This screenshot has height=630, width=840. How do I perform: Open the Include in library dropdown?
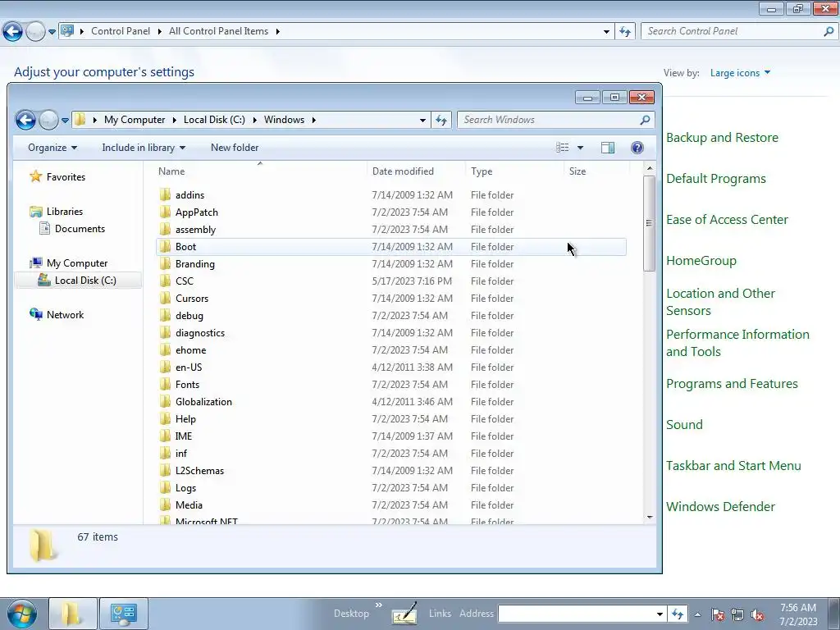pos(144,148)
